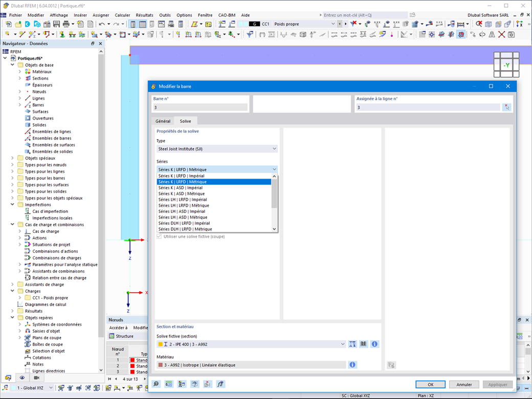Image resolution: width=532 pixels, height=399 pixels.
Task: Click OK button in Modifier la barre
Action: pyautogui.click(x=431, y=384)
